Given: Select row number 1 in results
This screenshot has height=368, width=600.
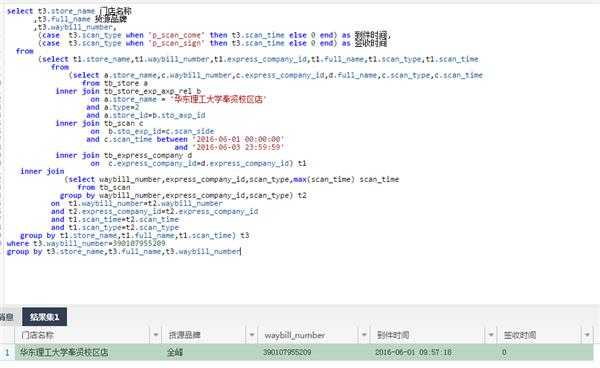Looking at the screenshot, I should point(7,352).
